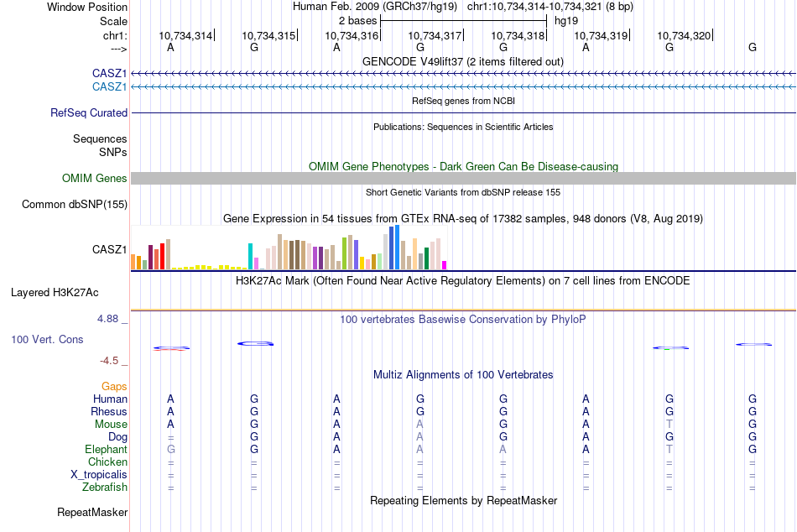Open the GTEx Gene Expression track title
Image resolution: width=797 pixels, height=532 pixels.
[x=463, y=219]
